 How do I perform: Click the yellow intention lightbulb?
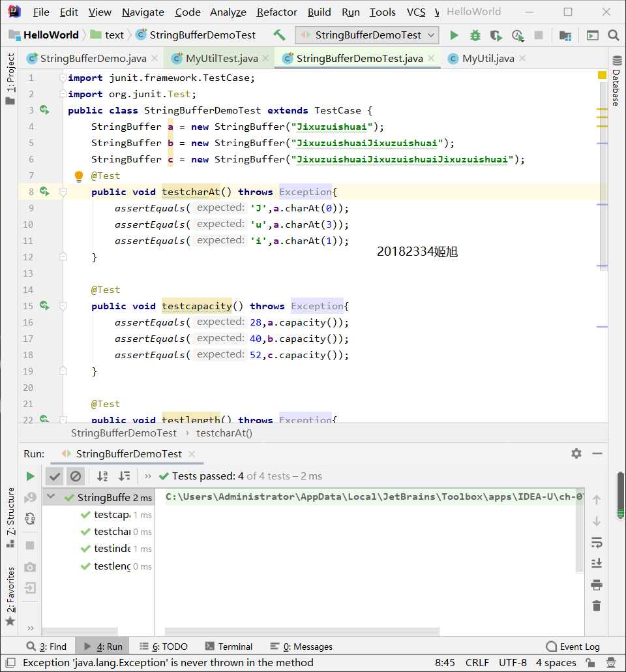click(x=78, y=176)
